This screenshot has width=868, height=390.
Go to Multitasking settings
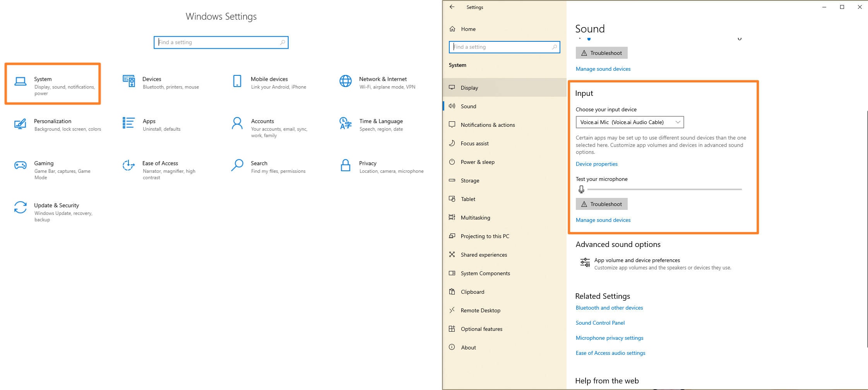[504, 218]
